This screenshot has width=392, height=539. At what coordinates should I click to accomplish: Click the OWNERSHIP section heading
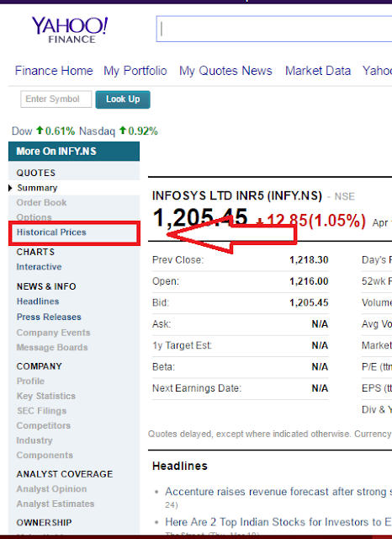[x=44, y=522]
